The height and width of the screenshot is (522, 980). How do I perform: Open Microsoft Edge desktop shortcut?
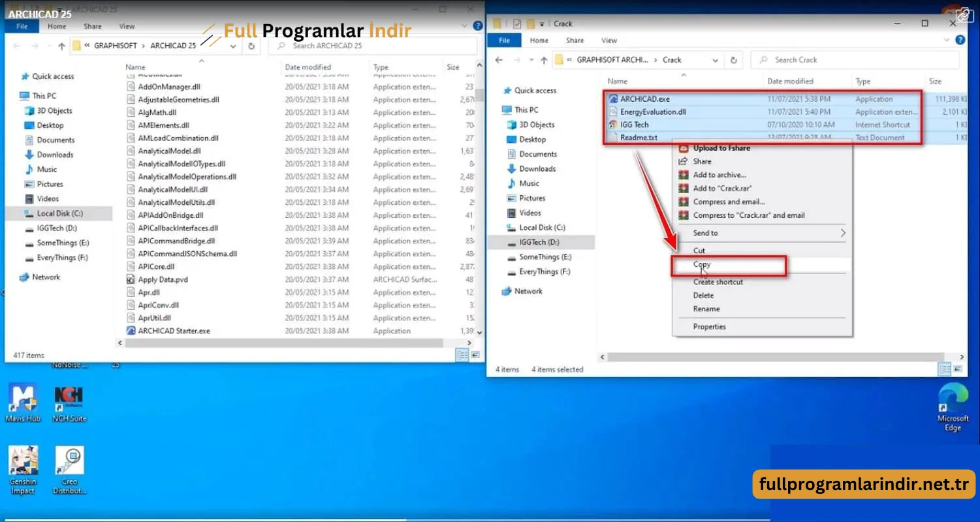point(953,407)
